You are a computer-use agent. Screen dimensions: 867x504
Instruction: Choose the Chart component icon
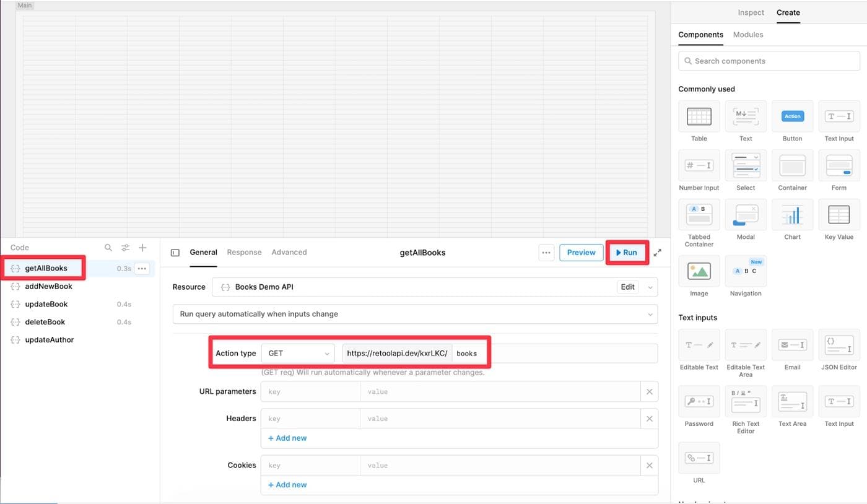(792, 215)
